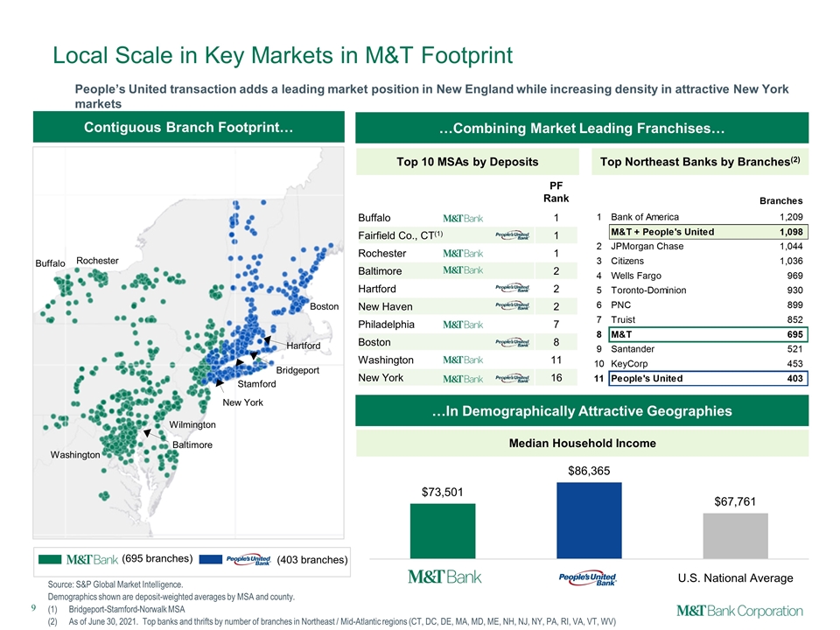Image resolution: width=840 pixels, height=630 pixels.
Task: Click M&T Bank Corporation logo at bottom right
Action: tap(740, 611)
